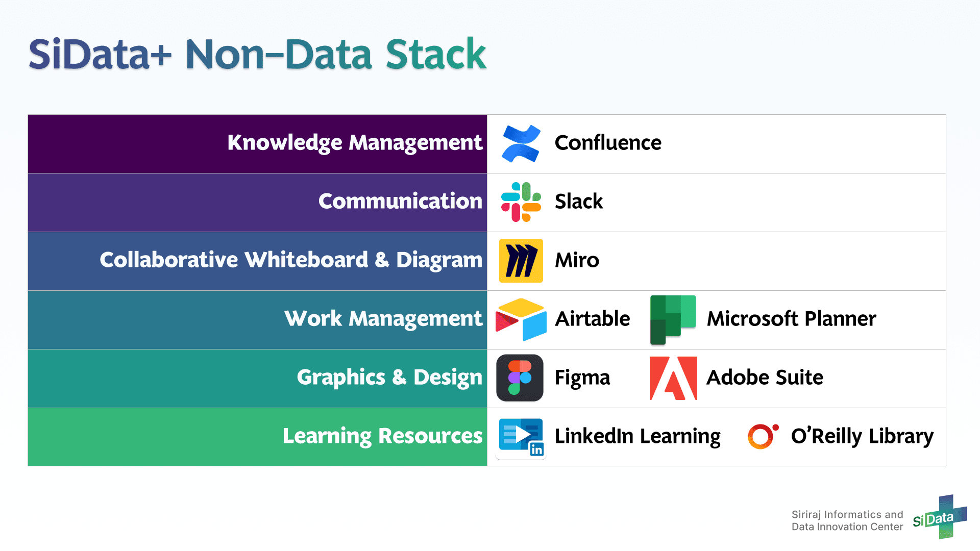The width and height of the screenshot is (980, 551).
Task: Click the SiData+ Non-Data Stack title
Action: pos(257,55)
